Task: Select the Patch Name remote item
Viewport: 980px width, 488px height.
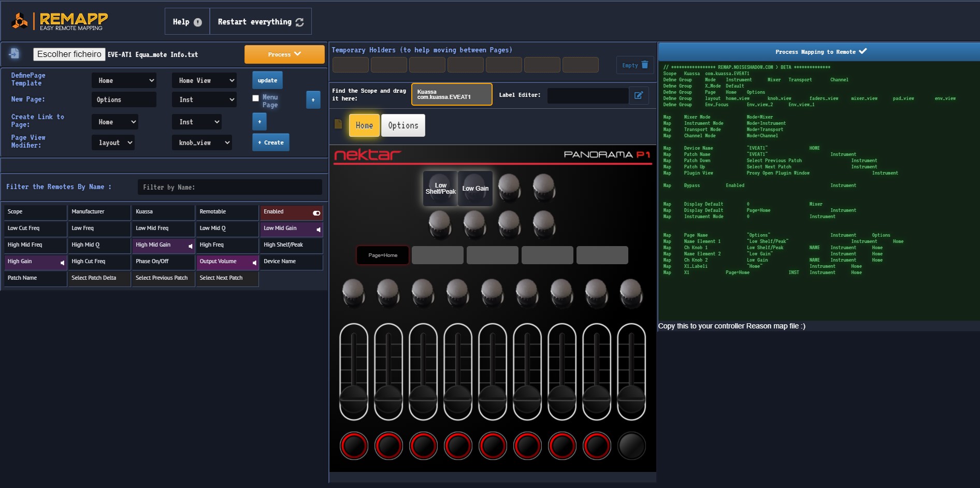Action: 35,278
